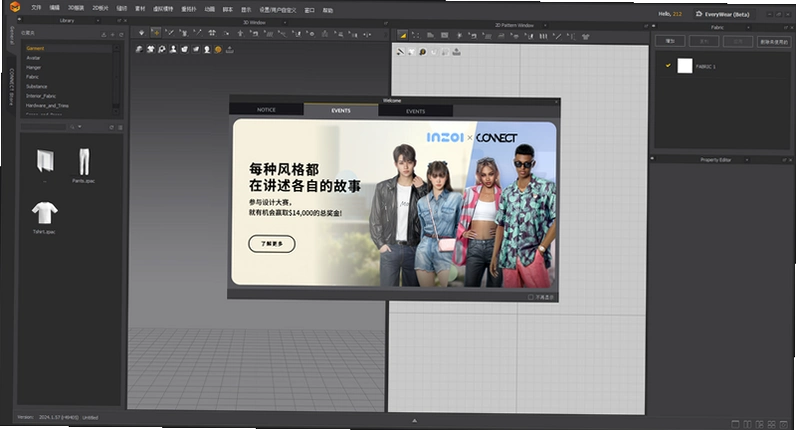Viewport: 796px width, 430px height.
Task: Click the orange sphere icon in 3D view
Action: point(218,49)
